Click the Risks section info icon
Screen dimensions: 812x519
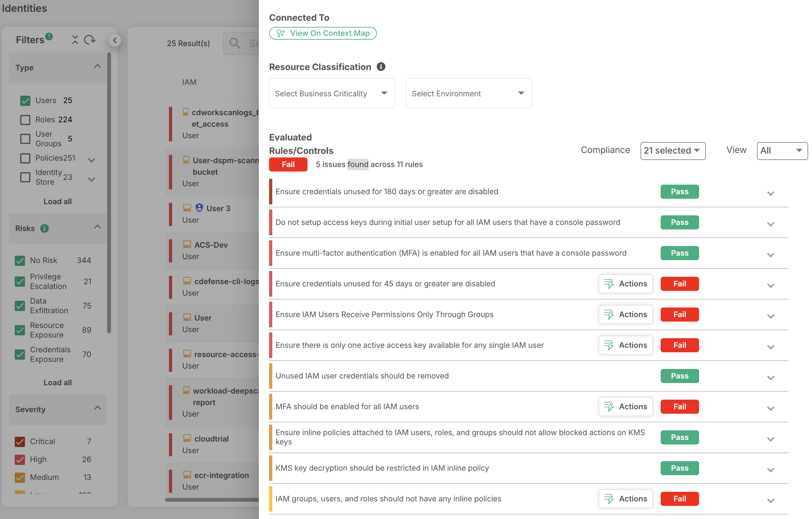(44, 228)
